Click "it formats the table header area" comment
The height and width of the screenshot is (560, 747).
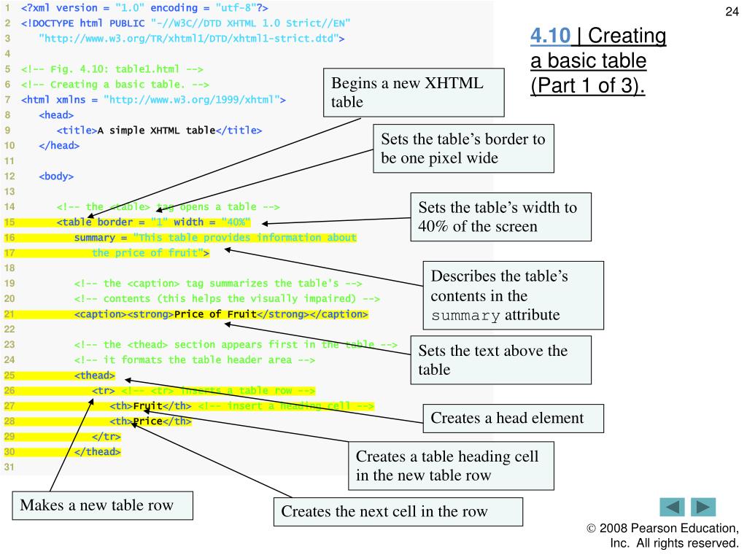point(194,359)
